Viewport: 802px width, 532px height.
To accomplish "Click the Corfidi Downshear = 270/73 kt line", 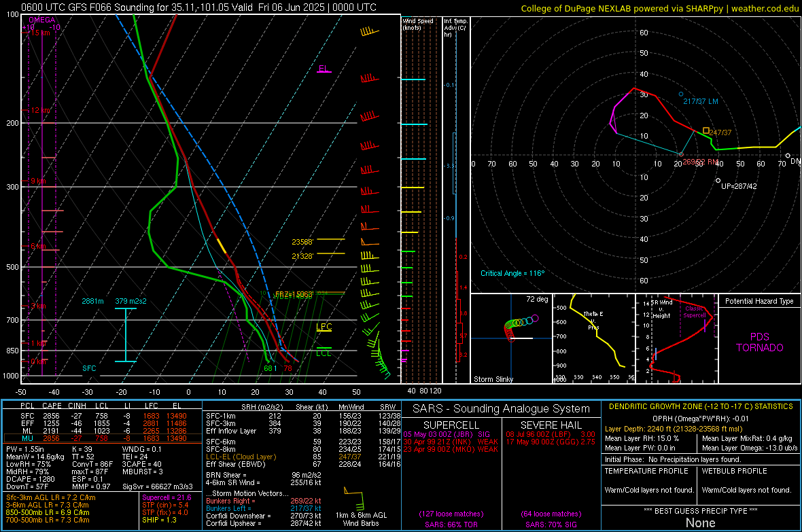I will pyautogui.click(x=264, y=516).
